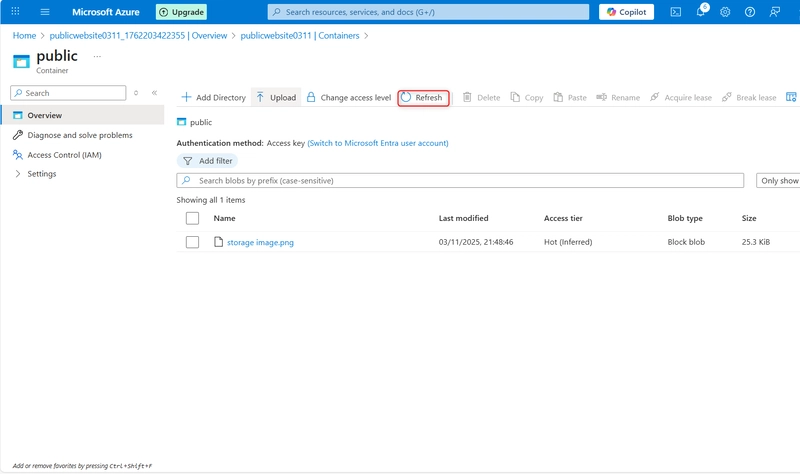Click Upload in the container toolbar
Image resolution: width=800 pixels, height=474 pixels.
tap(276, 98)
